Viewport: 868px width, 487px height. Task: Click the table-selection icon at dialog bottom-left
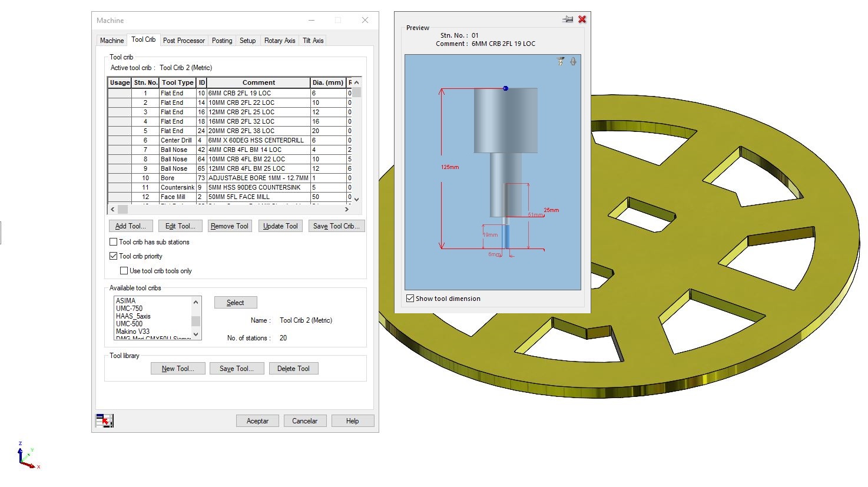104,420
